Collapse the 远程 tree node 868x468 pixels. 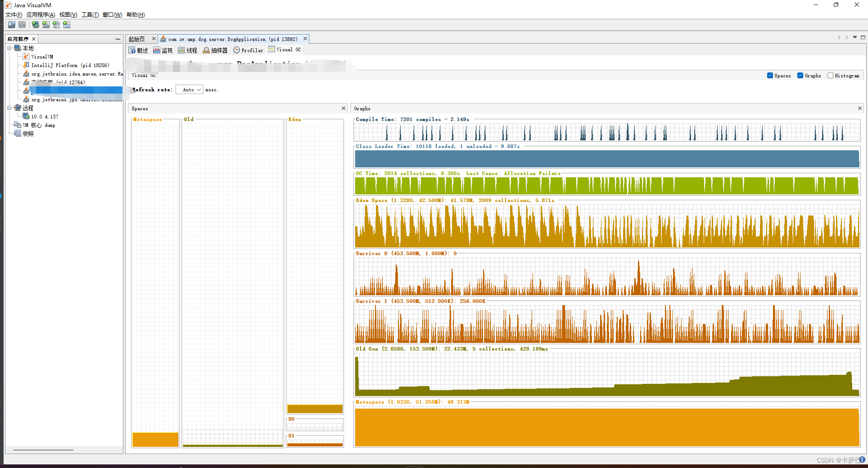[9, 108]
